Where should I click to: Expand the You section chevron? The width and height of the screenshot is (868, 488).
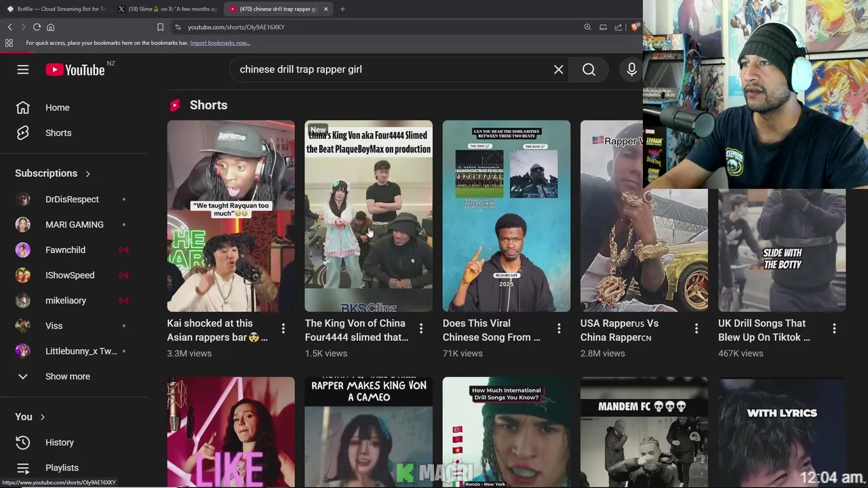(x=42, y=417)
